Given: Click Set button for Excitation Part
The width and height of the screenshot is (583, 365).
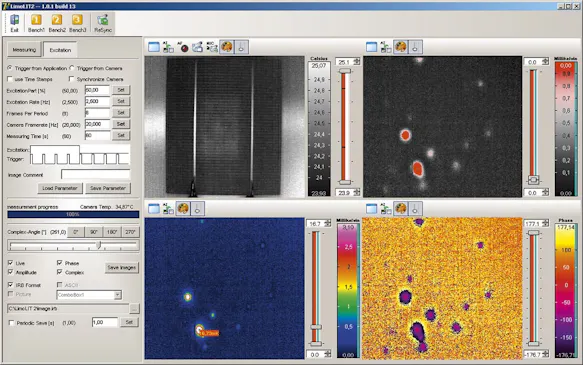Looking at the screenshot, I should (x=121, y=90).
